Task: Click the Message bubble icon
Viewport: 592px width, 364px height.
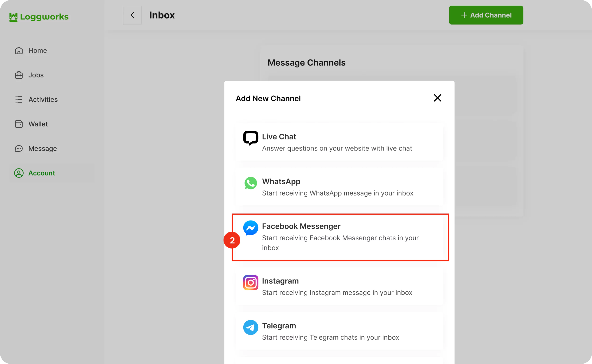Action: 19,149
